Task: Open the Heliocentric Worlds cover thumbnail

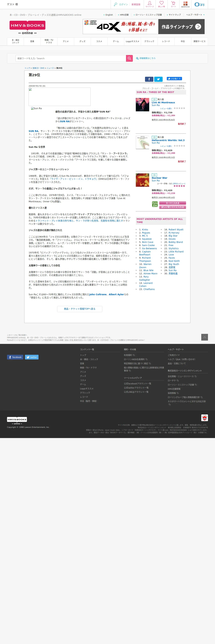Action: [x=142, y=142]
